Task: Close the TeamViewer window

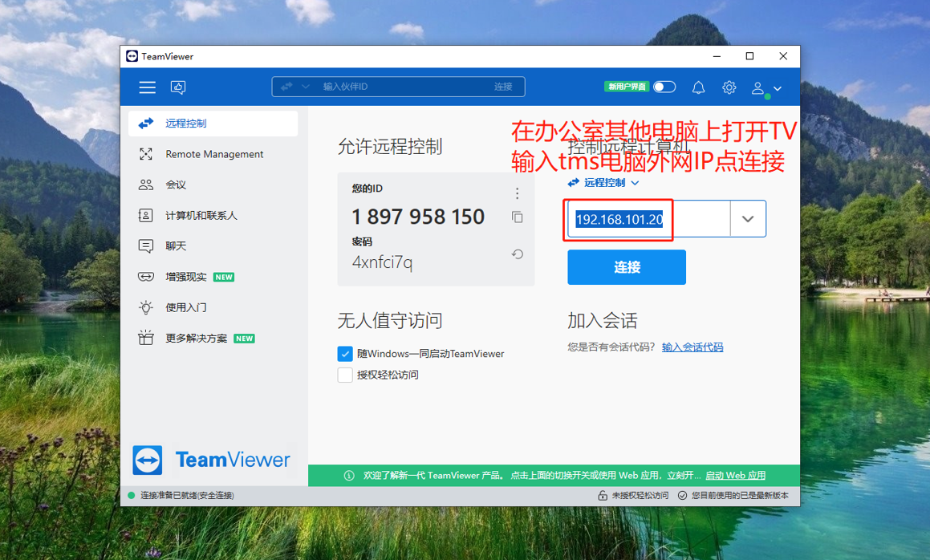Action: click(783, 56)
